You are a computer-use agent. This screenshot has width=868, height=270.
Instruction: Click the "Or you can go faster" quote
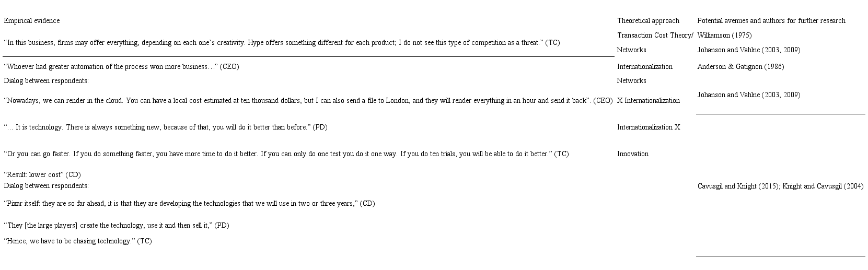click(286, 154)
